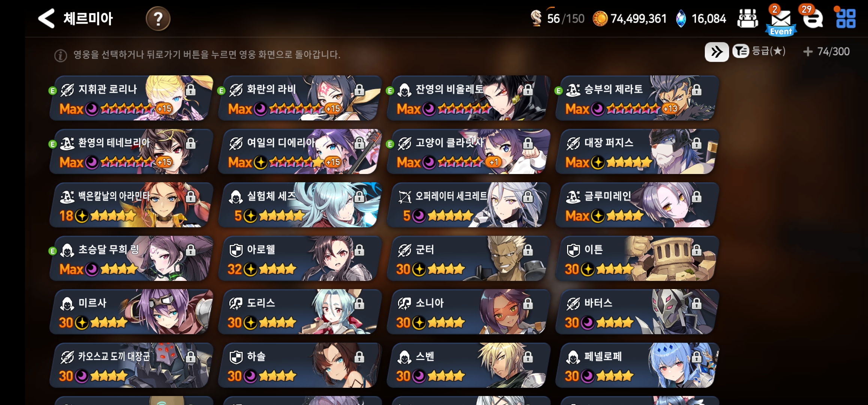Tap the stamina energy counter 56/150

tap(558, 18)
